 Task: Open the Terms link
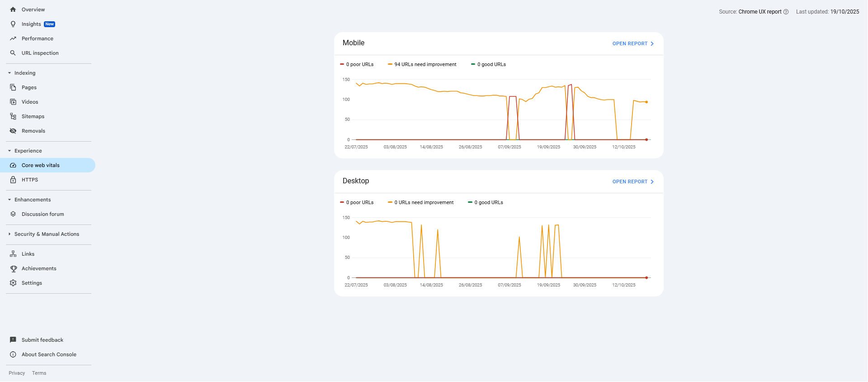tap(39, 373)
